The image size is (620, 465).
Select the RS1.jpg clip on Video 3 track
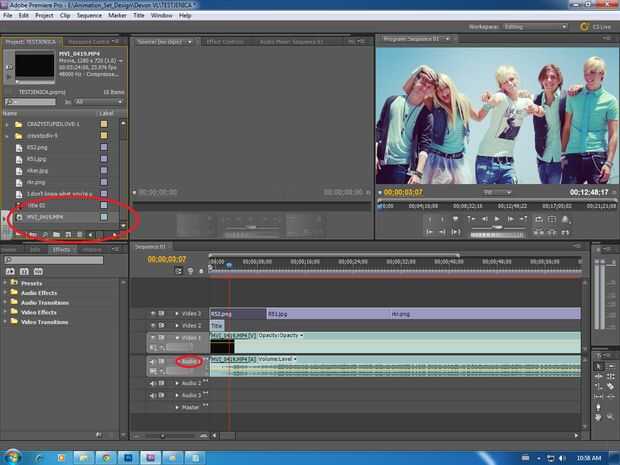point(328,314)
